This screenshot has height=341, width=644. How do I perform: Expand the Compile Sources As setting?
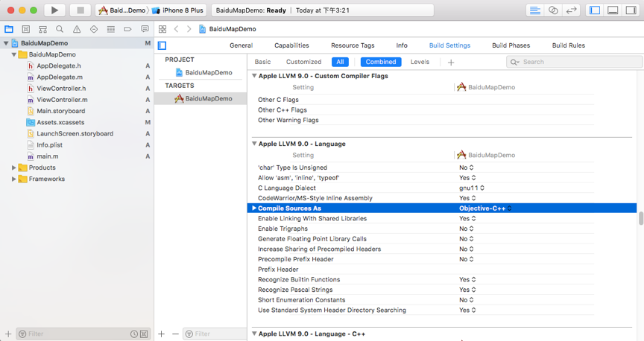click(x=254, y=208)
